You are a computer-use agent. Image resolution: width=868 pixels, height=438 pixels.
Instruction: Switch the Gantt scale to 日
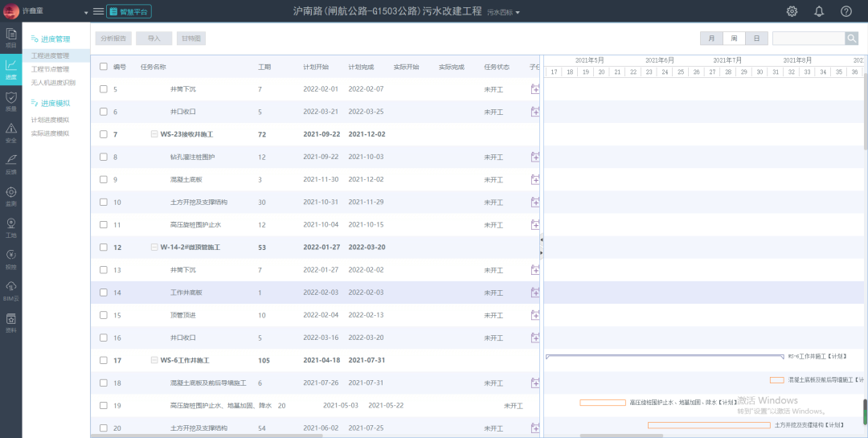[756, 39]
